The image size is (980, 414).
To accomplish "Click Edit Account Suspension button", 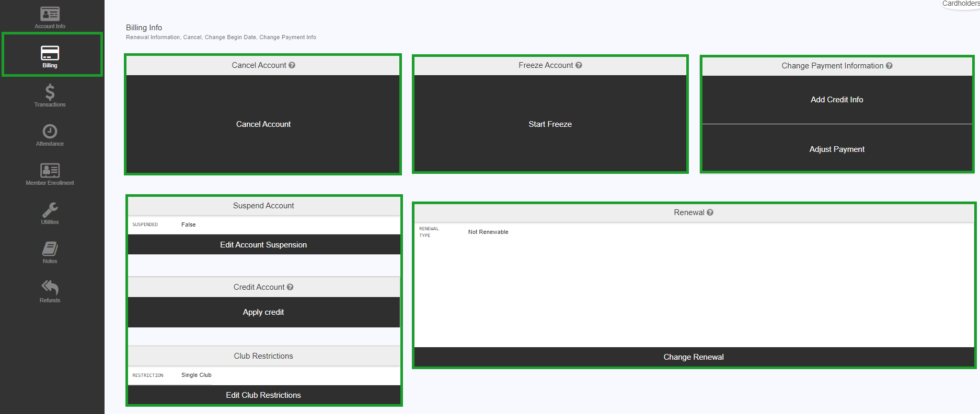I will tap(264, 245).
